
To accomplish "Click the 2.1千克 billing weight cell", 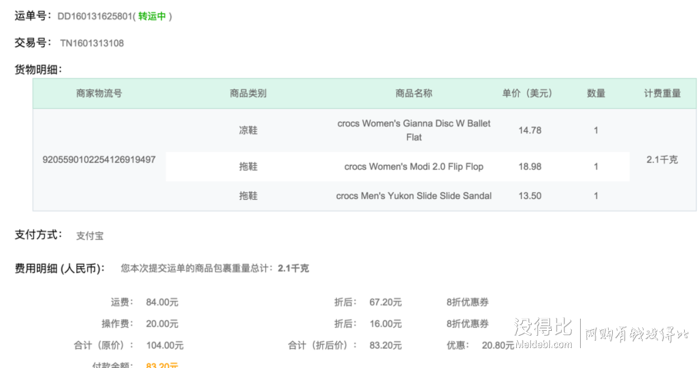I will click(662, 160).
